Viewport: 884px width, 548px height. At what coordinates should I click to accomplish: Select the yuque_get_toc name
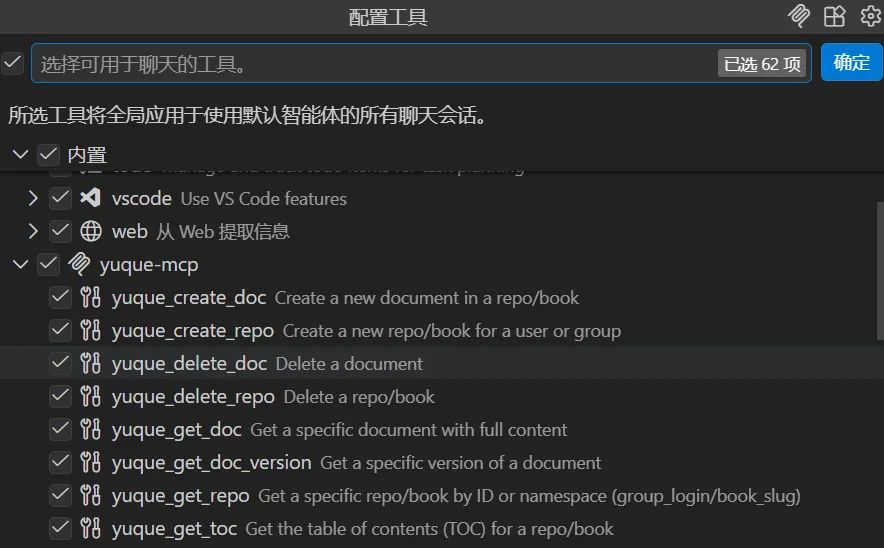pos(174,529)
